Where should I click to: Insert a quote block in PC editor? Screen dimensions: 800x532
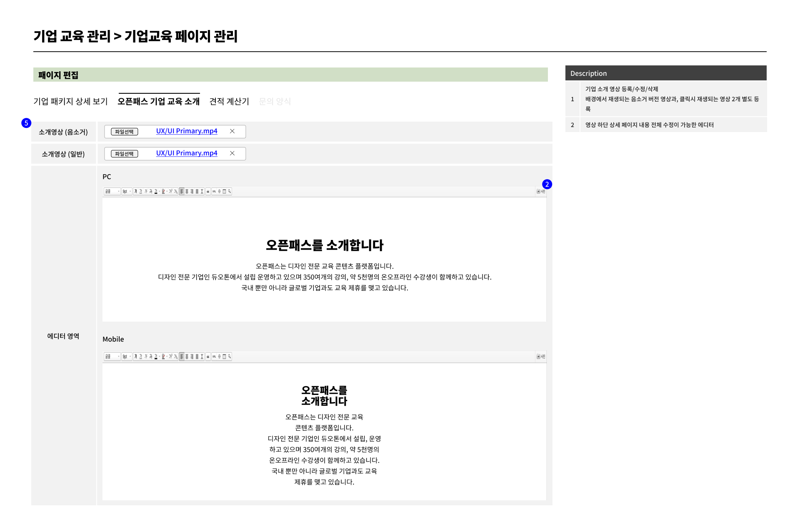tap(208, 191)
